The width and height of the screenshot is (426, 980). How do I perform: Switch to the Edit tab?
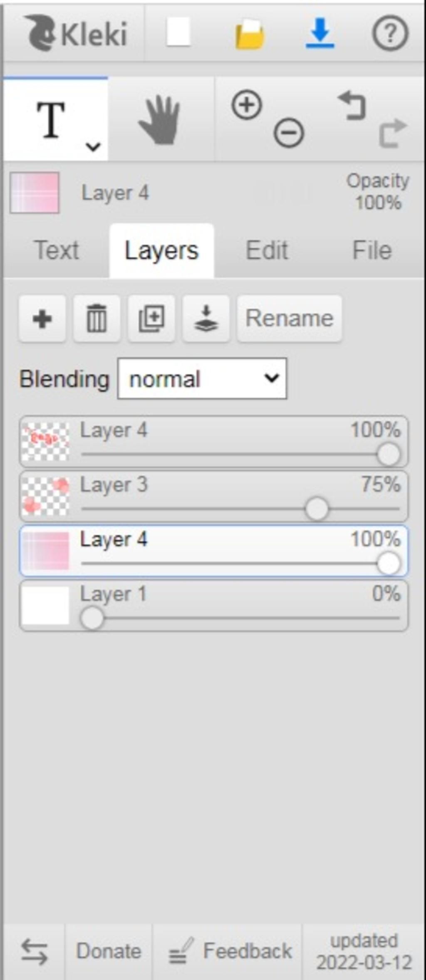(x=267, y=250)
